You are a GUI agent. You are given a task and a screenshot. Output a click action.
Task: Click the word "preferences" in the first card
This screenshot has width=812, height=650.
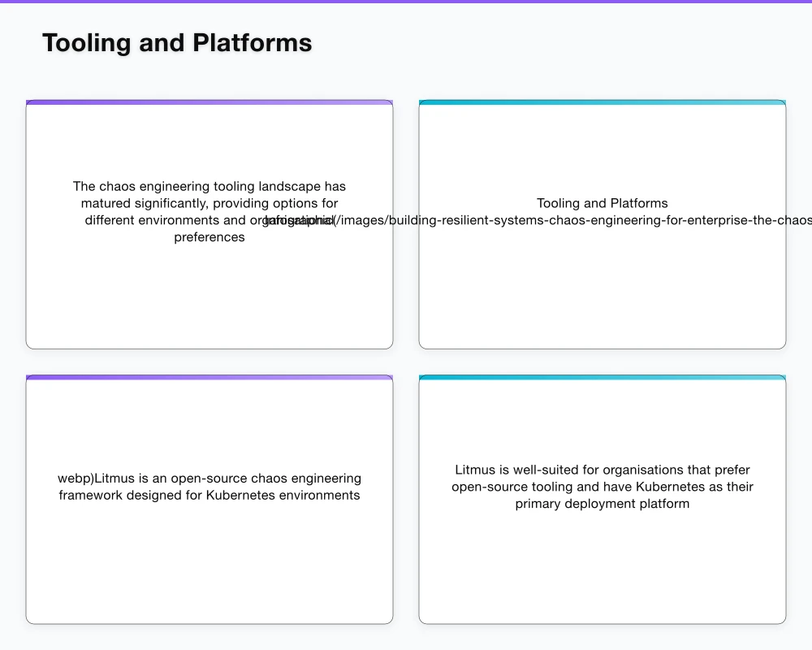tap(209, 237)
